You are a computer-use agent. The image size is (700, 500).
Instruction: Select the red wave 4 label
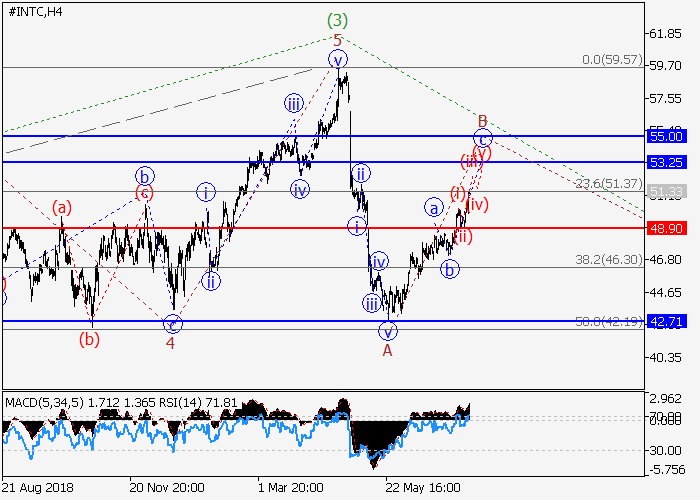[x=170, y=343]
